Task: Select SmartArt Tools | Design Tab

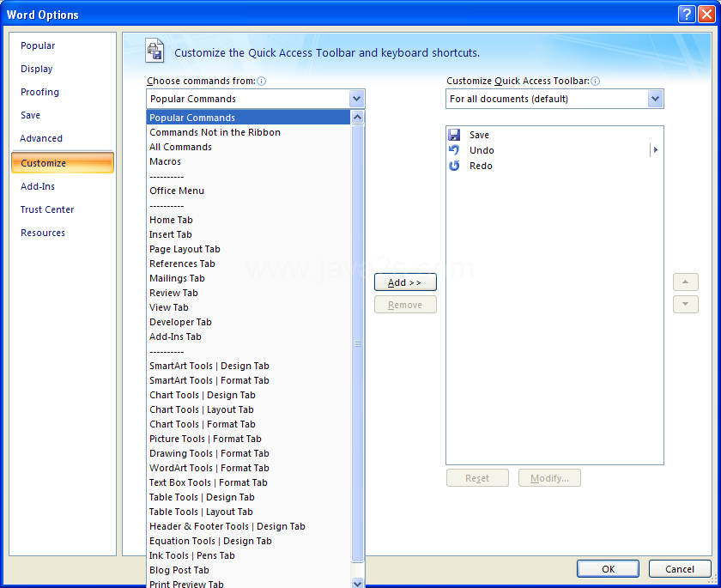Action: coord(248,366)
